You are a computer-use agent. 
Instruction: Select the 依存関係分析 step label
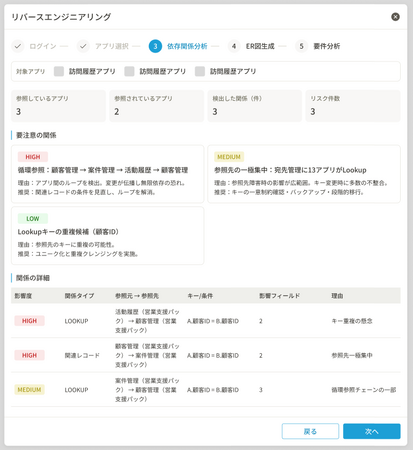click(187, 46)
